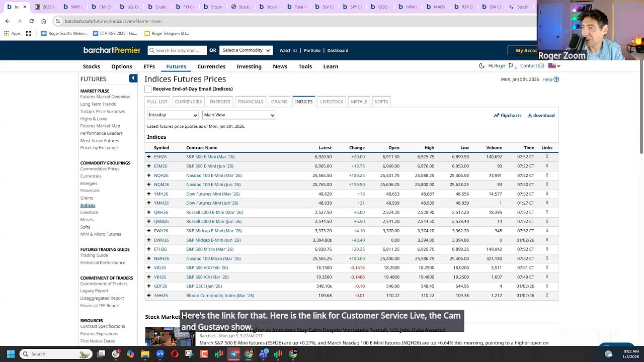Expand the GDF26 row plus sign
644x362 pixels.
tap(149, 286)
